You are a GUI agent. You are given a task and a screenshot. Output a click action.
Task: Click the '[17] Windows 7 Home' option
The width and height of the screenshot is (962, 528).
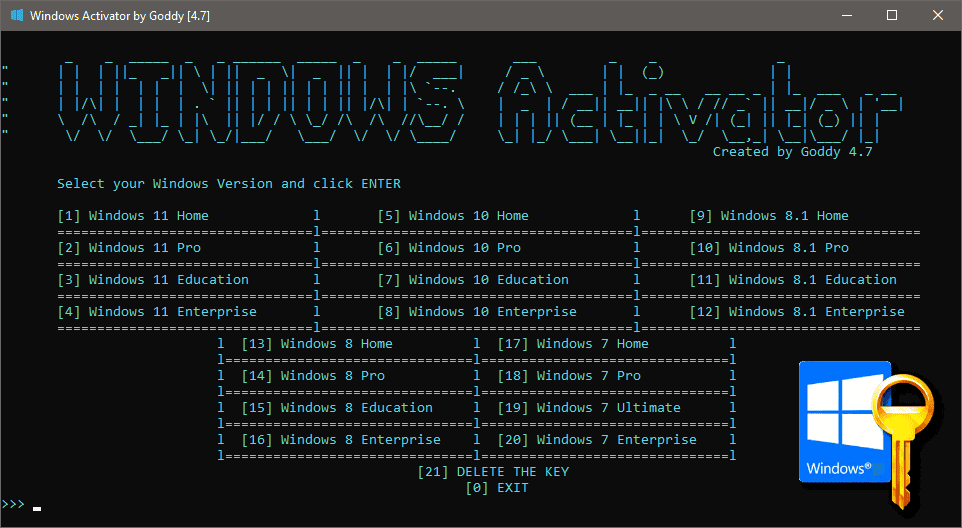[x=573, y=343]
